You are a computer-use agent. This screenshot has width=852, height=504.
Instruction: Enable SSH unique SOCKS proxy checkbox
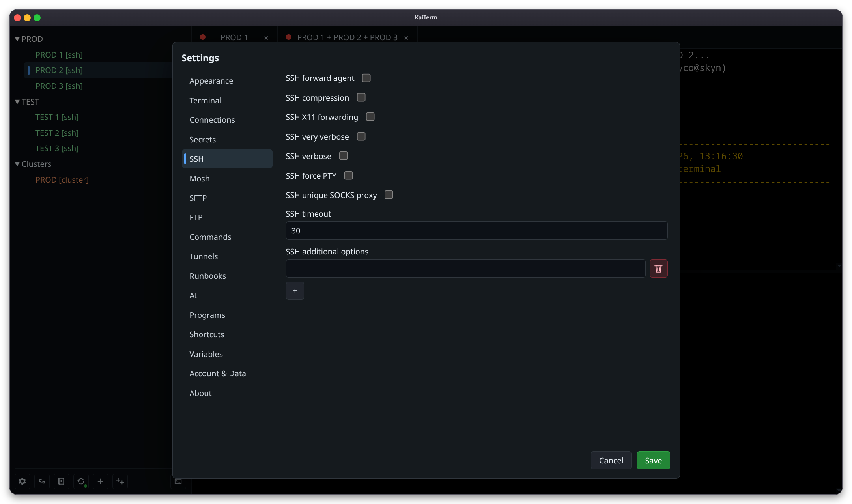click(x=389, y=195)
